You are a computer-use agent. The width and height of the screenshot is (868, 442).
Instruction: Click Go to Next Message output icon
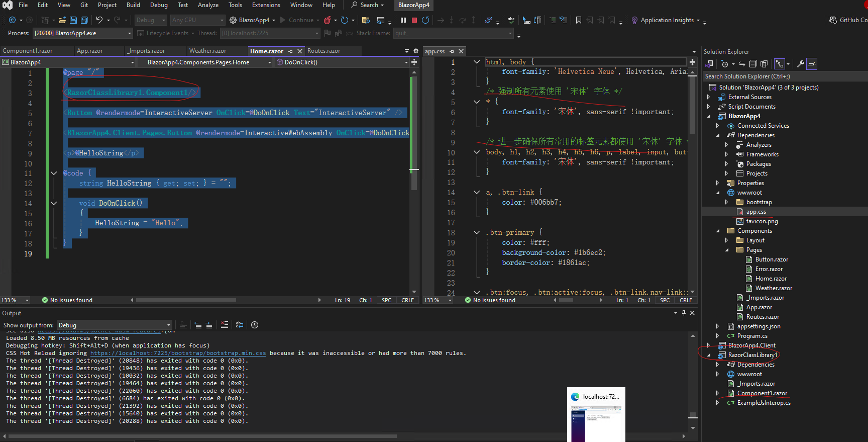click(209, 325)
